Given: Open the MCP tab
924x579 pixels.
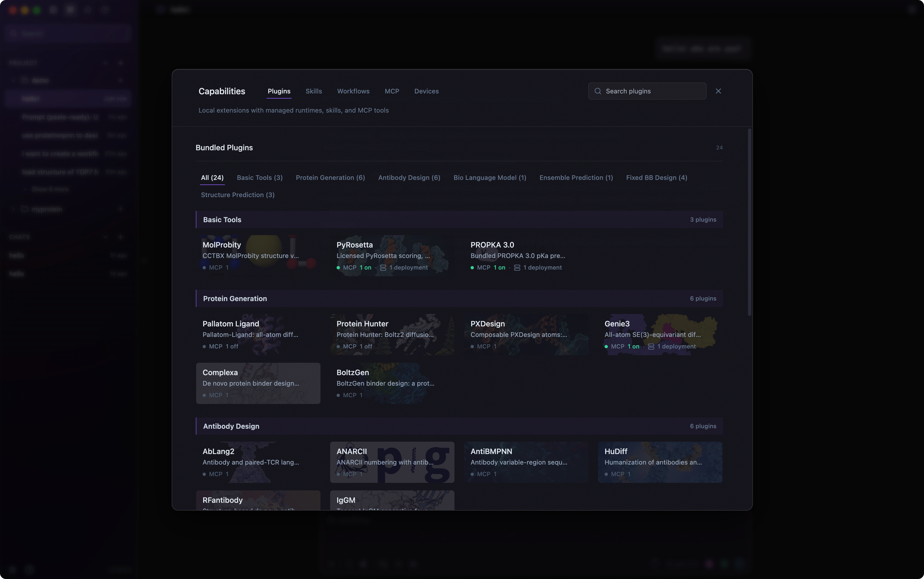Looking at the screenshot, I should (x=392, y=91).
